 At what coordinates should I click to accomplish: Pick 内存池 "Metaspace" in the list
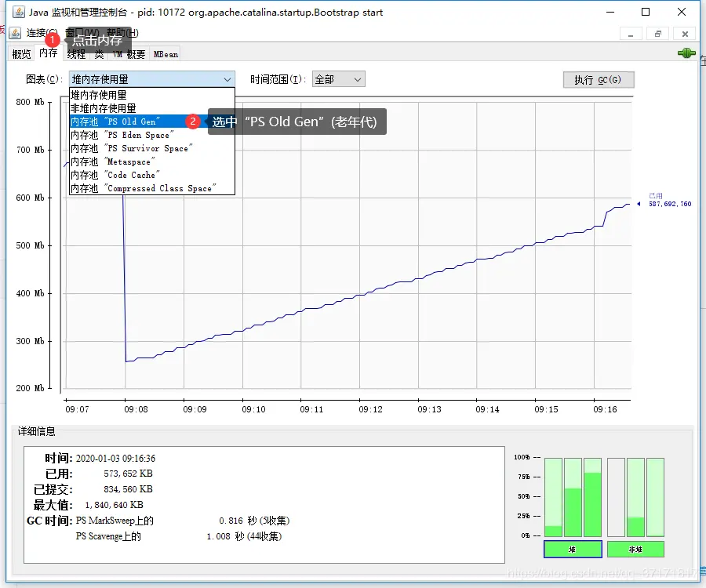click(x=152, y=162)
